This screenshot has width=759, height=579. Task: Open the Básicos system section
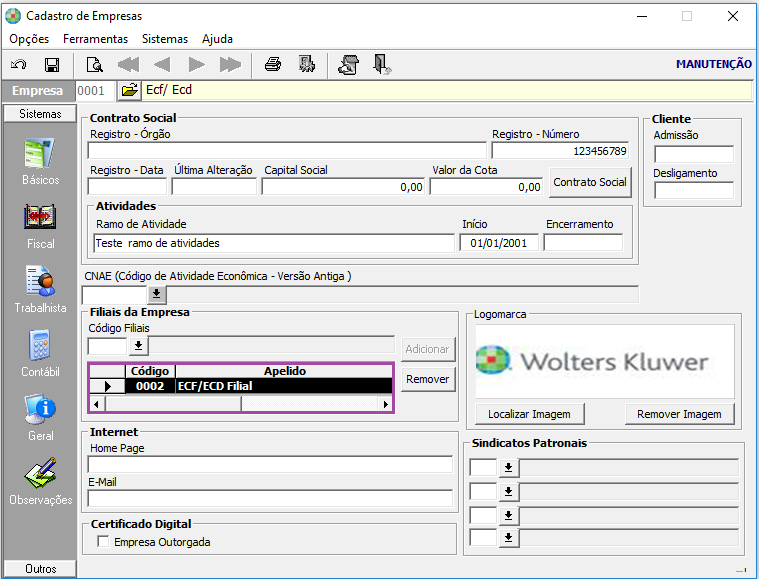pyautogui.click(x=40, y=162)
